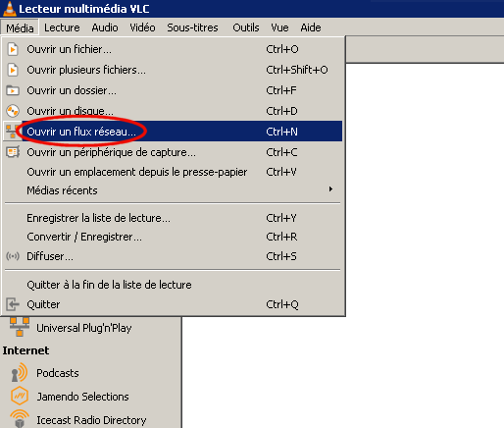
Task: Open the Outils menu
Action: (246, 27)
